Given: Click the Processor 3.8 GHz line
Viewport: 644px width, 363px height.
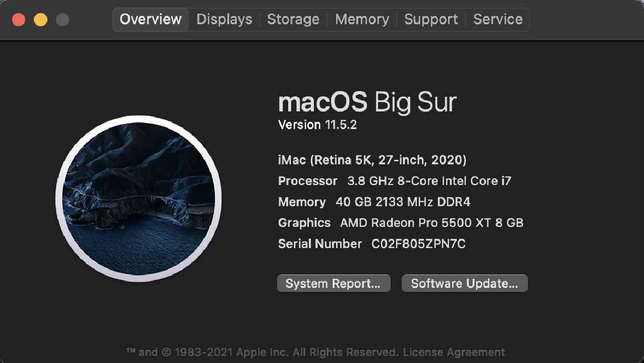Looking at the screenshot, I should pos(394,180).
